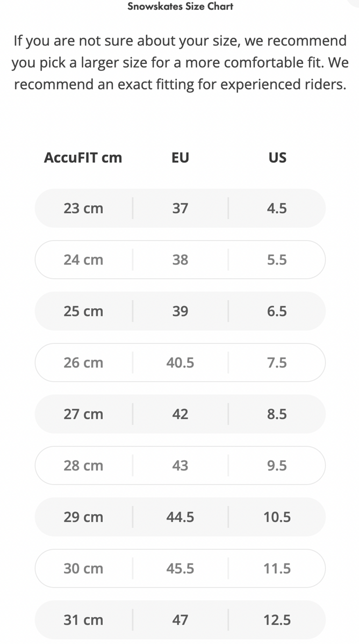Select EU size 40.5 cell
This screenshot has height=644, width=359.
[x=180, y=363]
